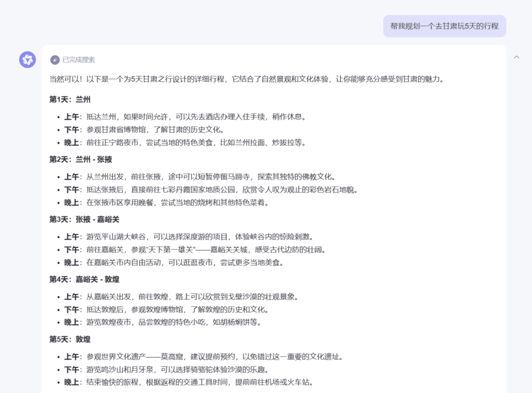Screen dimensions: 532x393
Task: Click the intro sentence starting 当然可以
Action: pyautogui.click(x=247, y=79)
